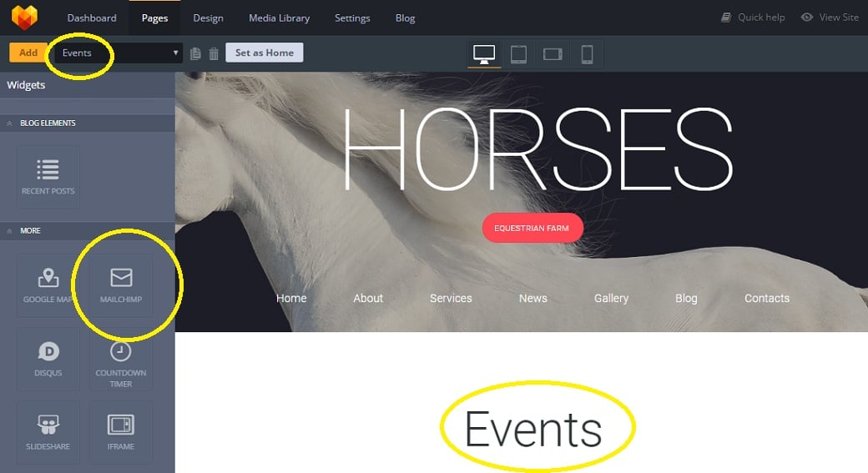868x473 pixels.
Task: Switch to mobile phone preview
Action: [x=587, y=54]
